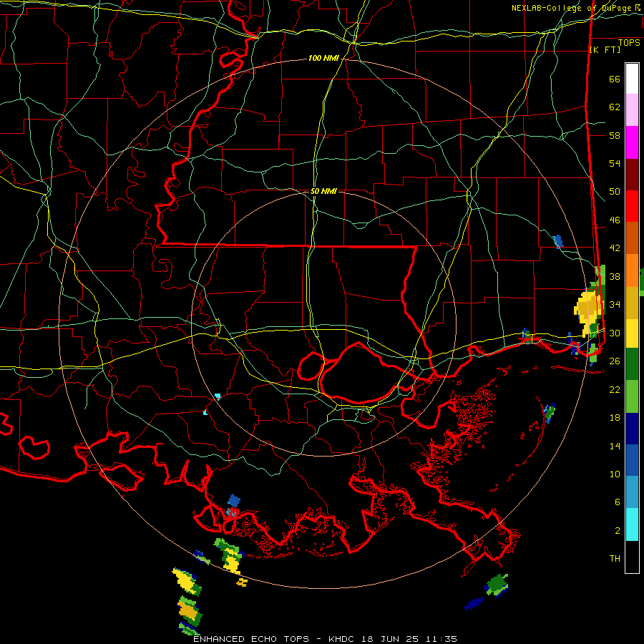Click the "100 NMI" range ring label
Viewport: 644px width, 644px height.
[323, 59]
